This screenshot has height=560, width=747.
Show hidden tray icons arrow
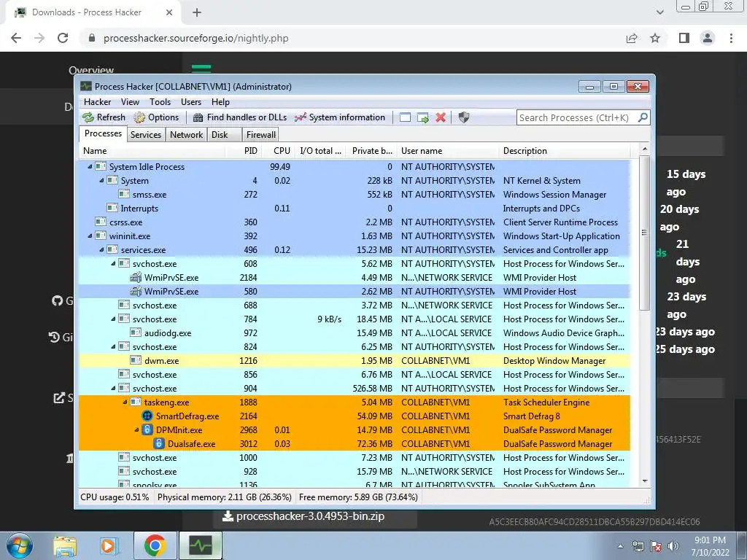pyautogui.click(x=620, y=546)
